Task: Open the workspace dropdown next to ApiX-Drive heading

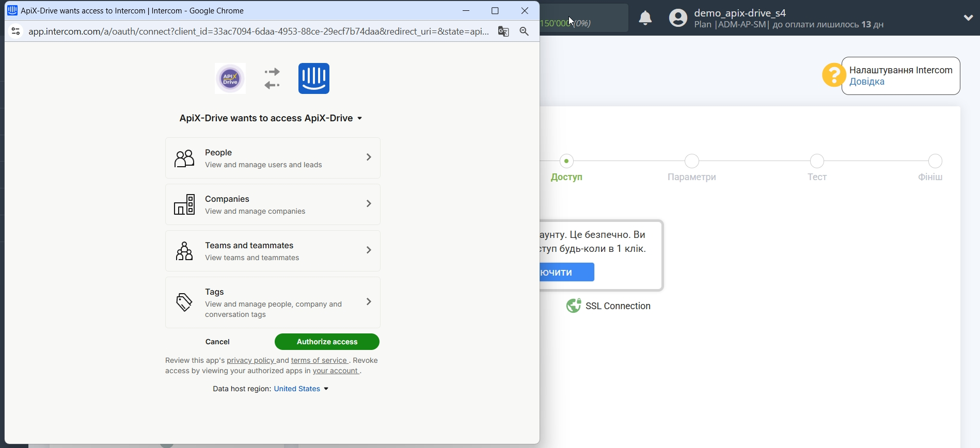Action: point(360,119)
